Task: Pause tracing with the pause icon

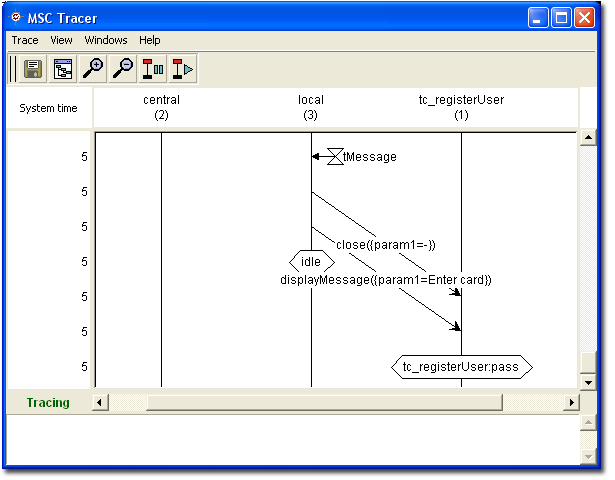Action: [153, 69]
